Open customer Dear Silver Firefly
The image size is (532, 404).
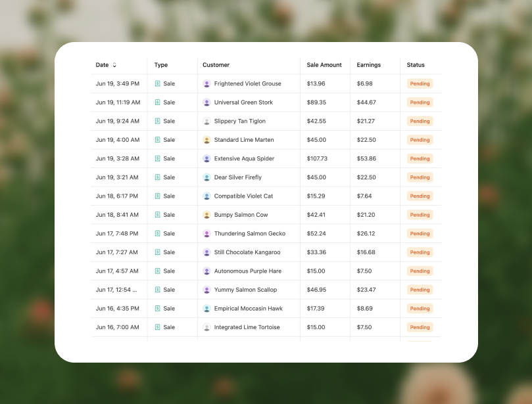238,177
